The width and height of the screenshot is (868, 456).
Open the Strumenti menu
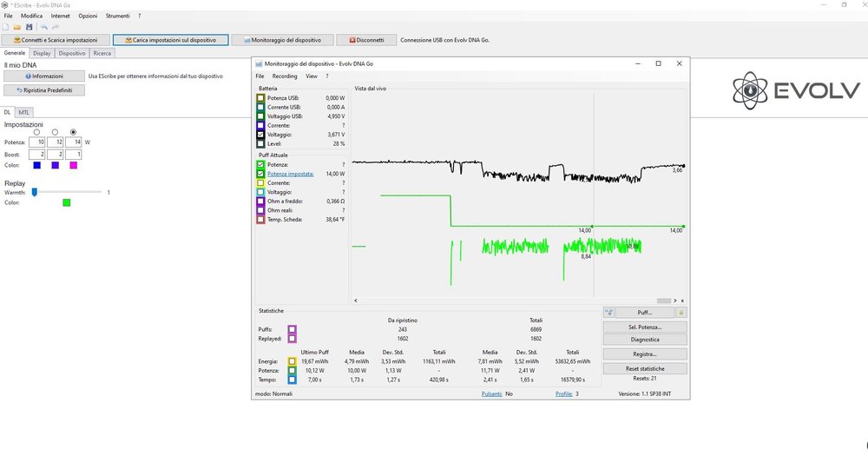[117, 16]
